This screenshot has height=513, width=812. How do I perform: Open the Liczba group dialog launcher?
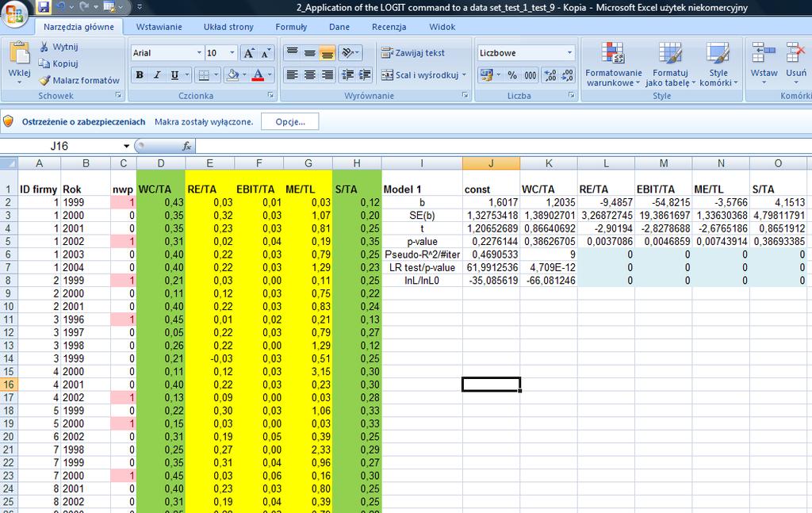pyautogui.click(x=571, y=95)
